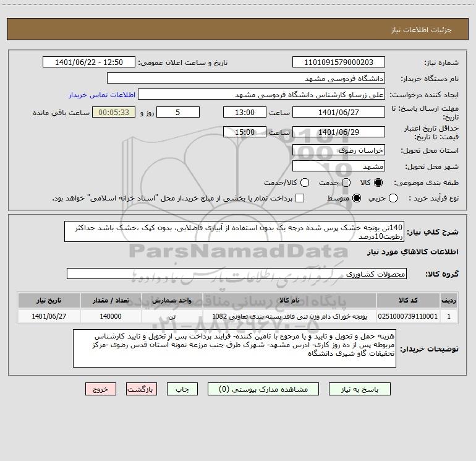Image resolution: width=476 pixels, height=461 pixels.
Task: Click the announcement date field 1401/06/22 - 12:50
Action: click(x=89, y=62)
